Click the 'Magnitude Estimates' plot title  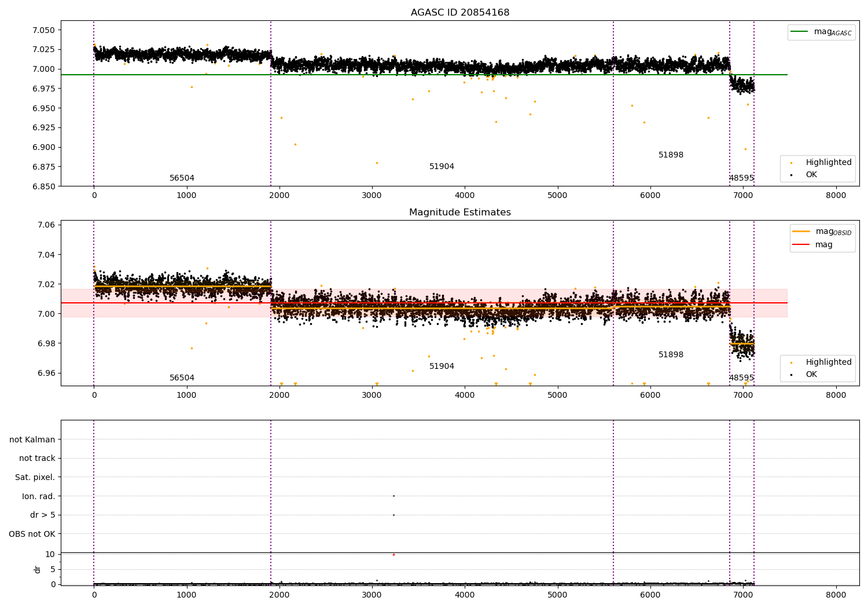pos(460,213)
